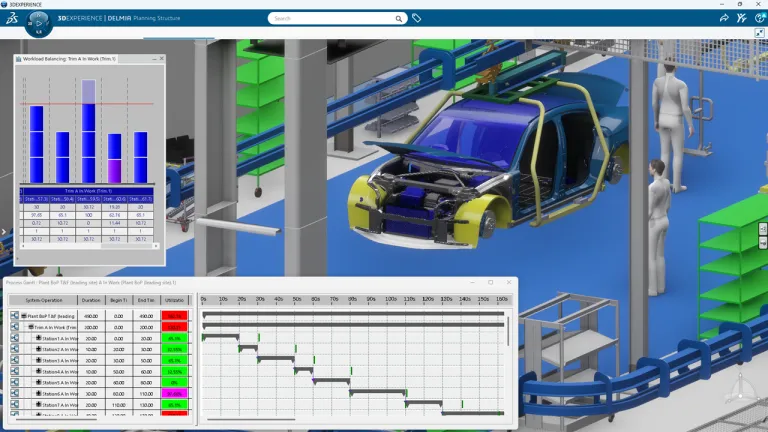Click the System-Operation column header
The image size is (768, 432).
coord(44,299)
